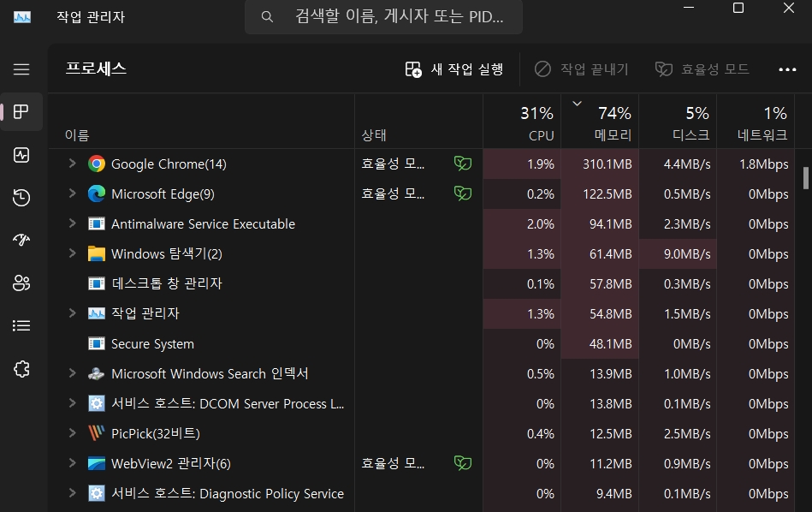
Task: Click the vertical scrollbar thumb
Action: pos(805,178)
